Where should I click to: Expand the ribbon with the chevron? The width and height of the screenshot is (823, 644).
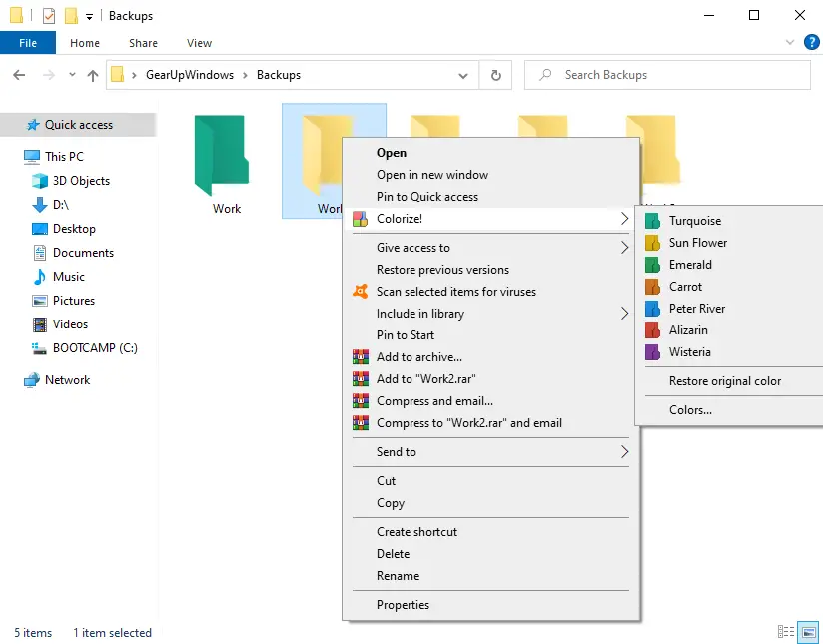click(x=789, y=42)
